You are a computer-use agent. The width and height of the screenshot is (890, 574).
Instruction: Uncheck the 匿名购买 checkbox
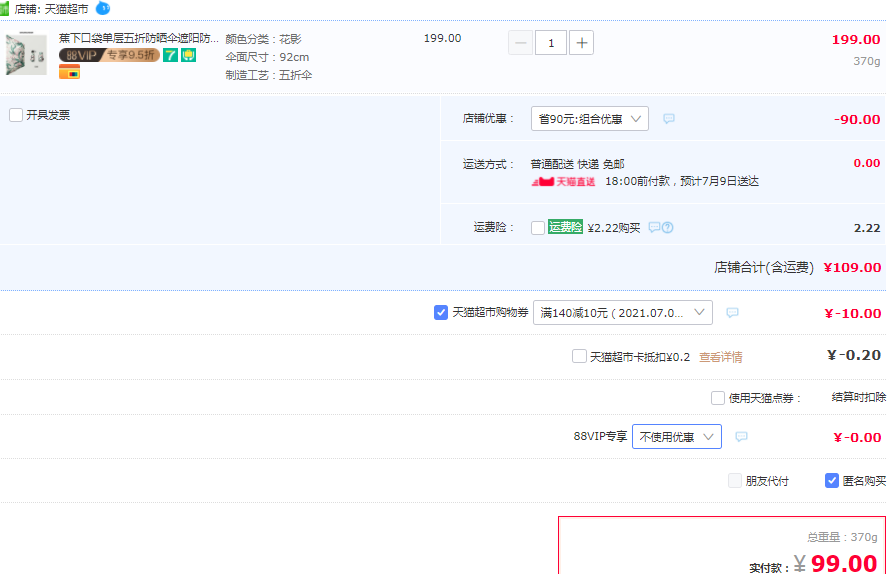pos(832,481)
